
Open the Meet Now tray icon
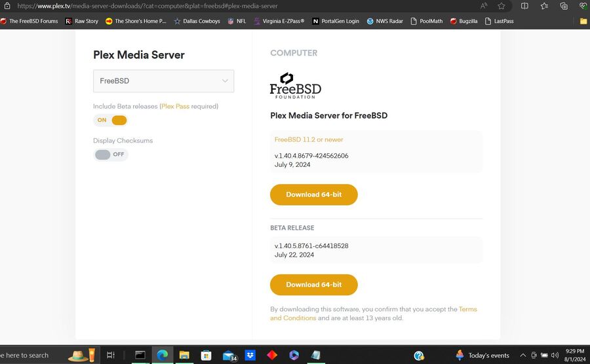coord(534,355)
